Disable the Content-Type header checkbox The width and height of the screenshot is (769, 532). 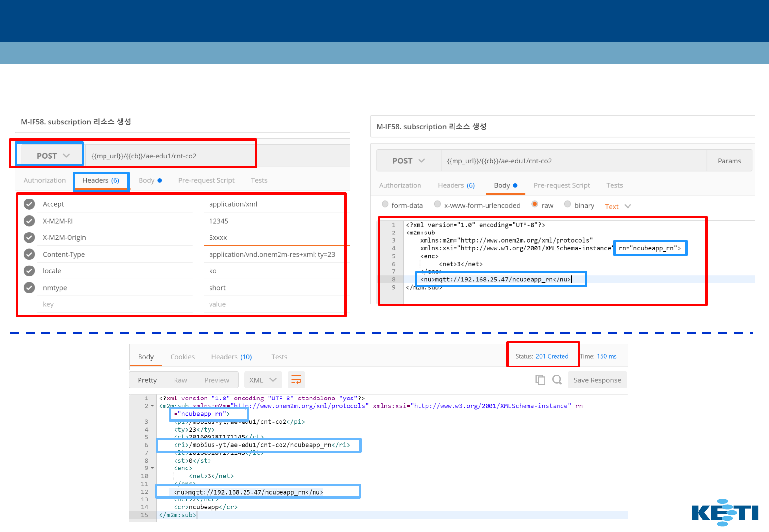[x=30, y=255]
